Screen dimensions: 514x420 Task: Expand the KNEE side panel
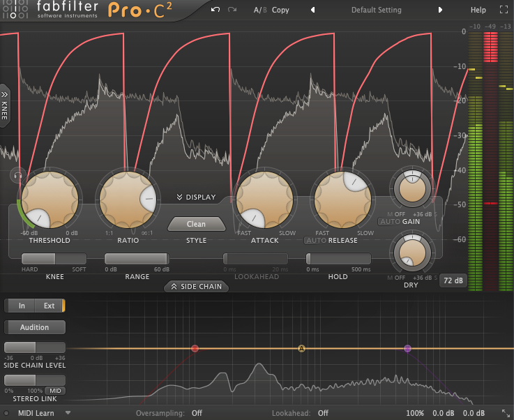[x=4, y=105]
